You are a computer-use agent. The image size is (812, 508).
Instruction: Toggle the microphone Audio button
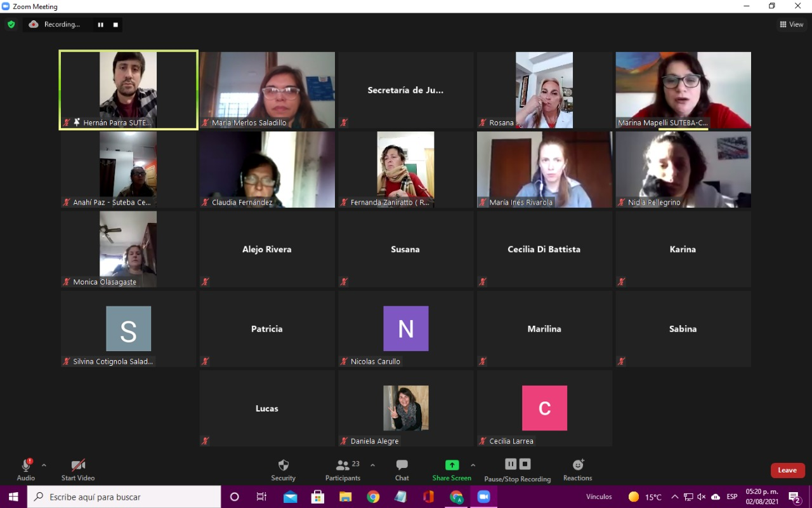click(x=26, y=470)
